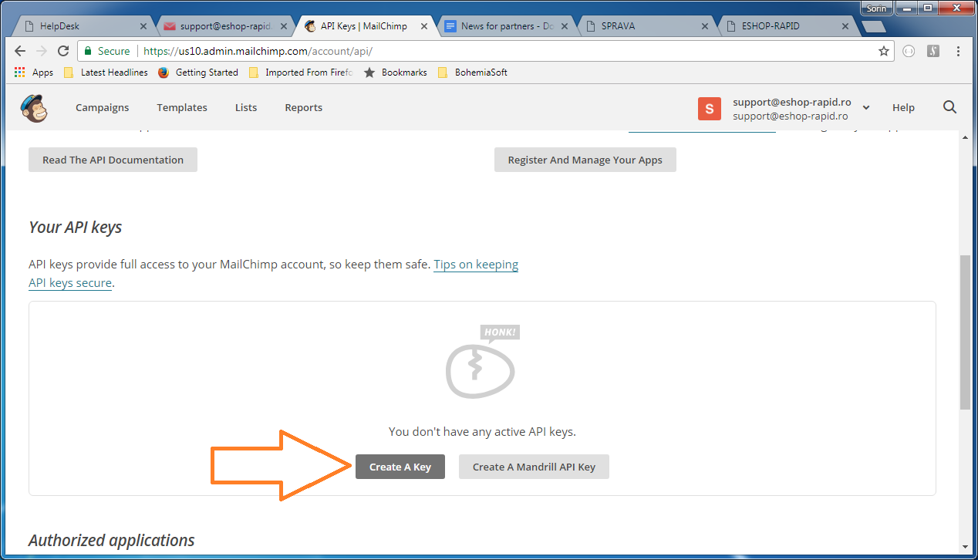978x560 pixels.
Task: Open Tips on keeping API keys link
Action: [476, 265]
